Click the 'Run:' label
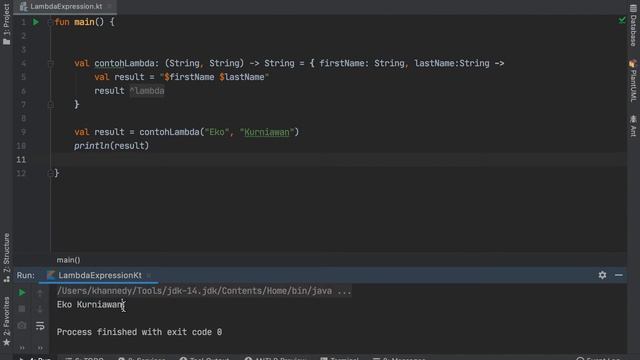This screenshot has height=360, width=640. point(26,276)
